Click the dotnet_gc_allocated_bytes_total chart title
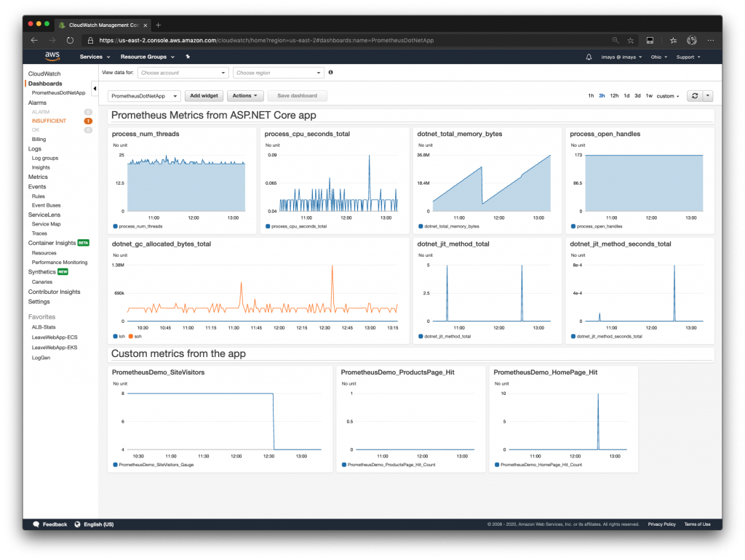Viewport: 745px width, 560px height. point(161,244)
